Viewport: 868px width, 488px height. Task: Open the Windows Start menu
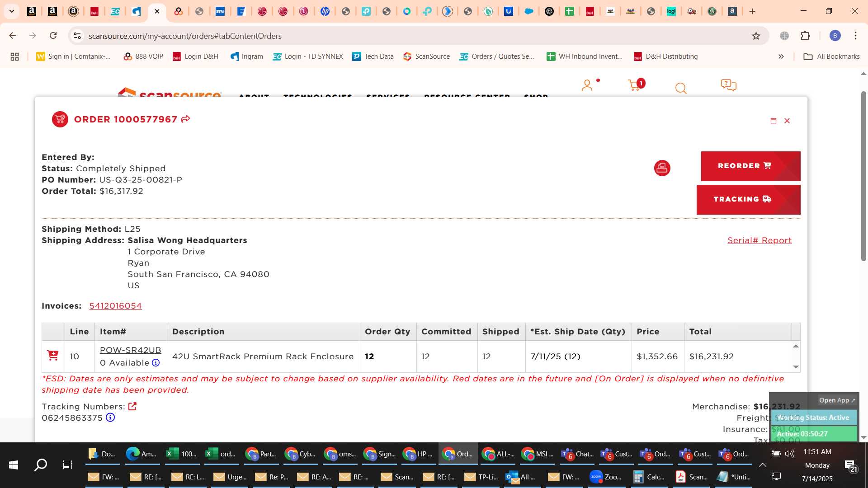[x=13, y=465]
